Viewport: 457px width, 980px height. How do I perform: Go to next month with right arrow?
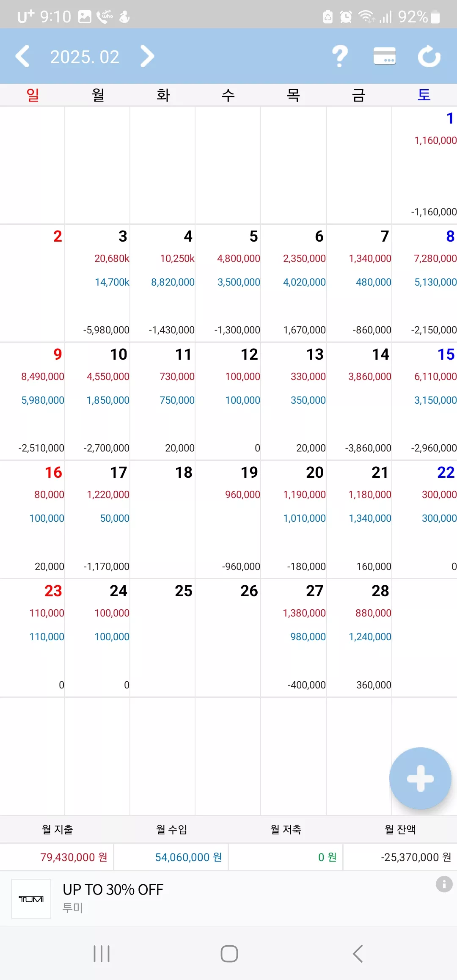click(x=147, y=56)
